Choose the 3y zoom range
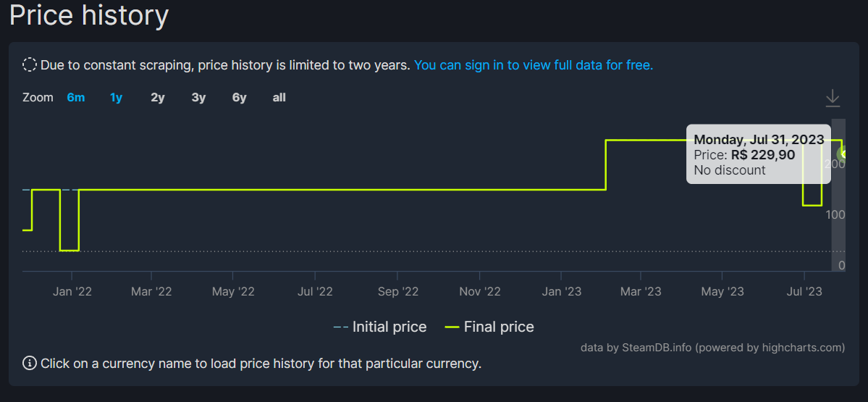The height and width of the screenshot is (402, 868). 199,98
